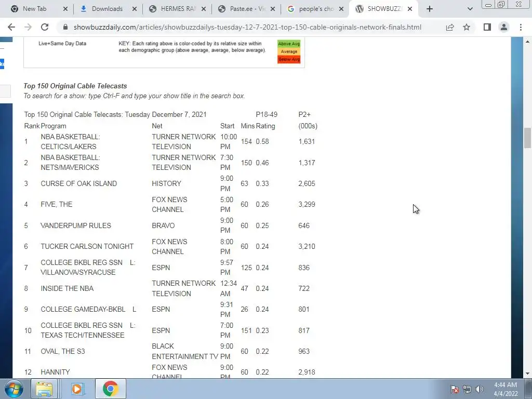Click the scrollbar down arrow

(x=528, y=374)
